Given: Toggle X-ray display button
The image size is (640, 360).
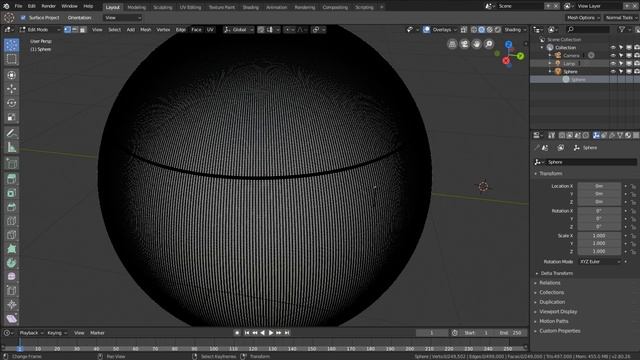Looking at the screenshot, I should click(464, 30).
